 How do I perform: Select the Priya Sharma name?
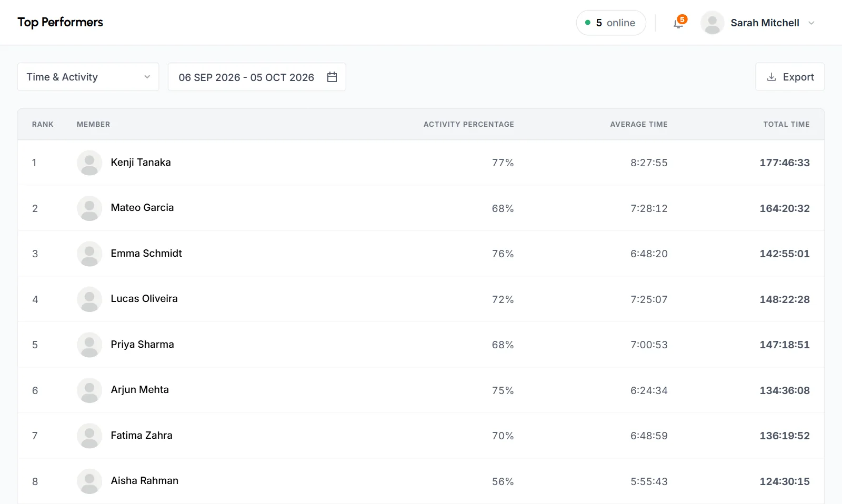coord(142,345)
